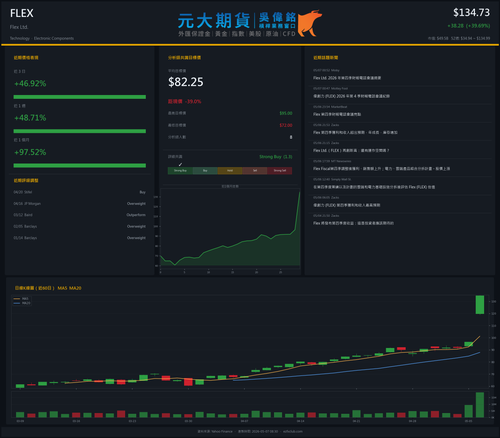Click the checkmark above the rating bar
The image size is (500, 438).
coord(180,164)
